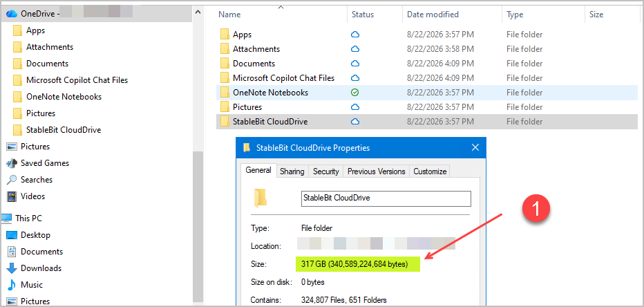The height and width of the screenshot is (307, 644).
Task: Select StableBit CloudDrive row in file list
Action: coord(427,122)
